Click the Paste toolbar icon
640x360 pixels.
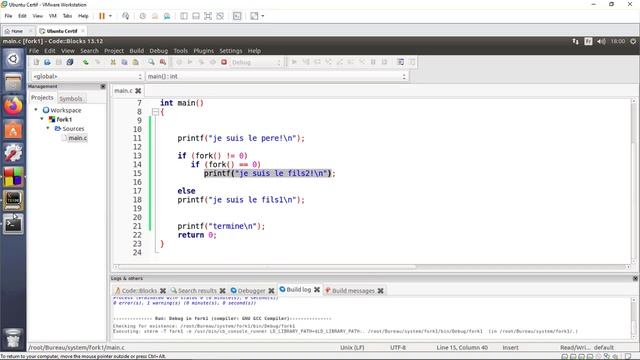(x=136, y=62)
